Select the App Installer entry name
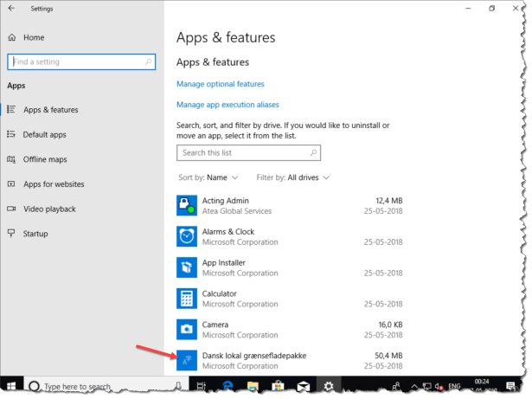532x399 pixels. pos(223,263)
